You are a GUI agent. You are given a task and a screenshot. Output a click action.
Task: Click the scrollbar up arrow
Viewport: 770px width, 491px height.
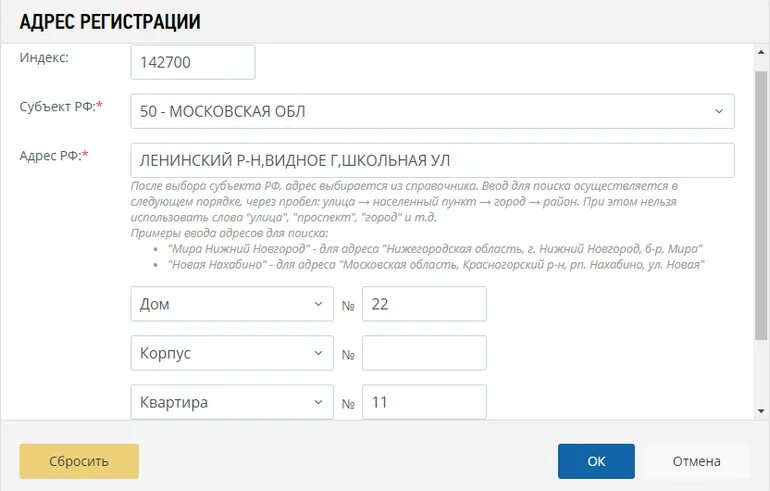(761, 52)
